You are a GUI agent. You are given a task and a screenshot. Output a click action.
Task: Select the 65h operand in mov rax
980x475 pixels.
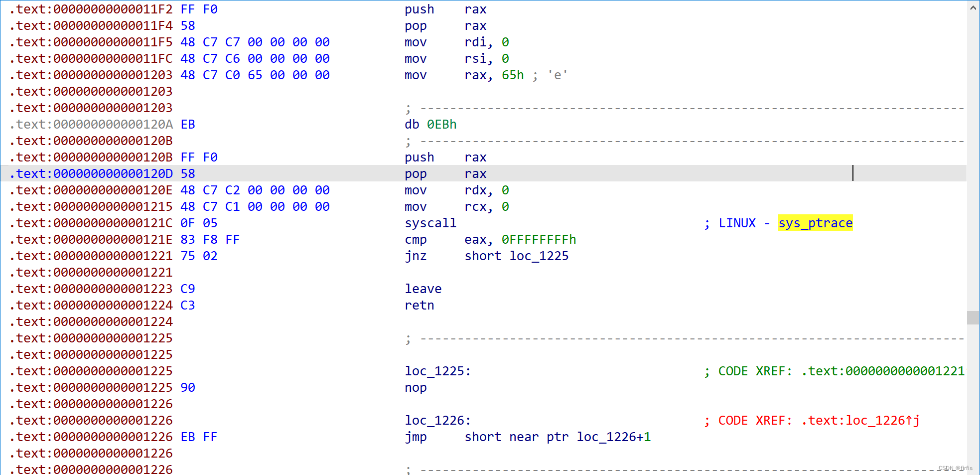513,75
